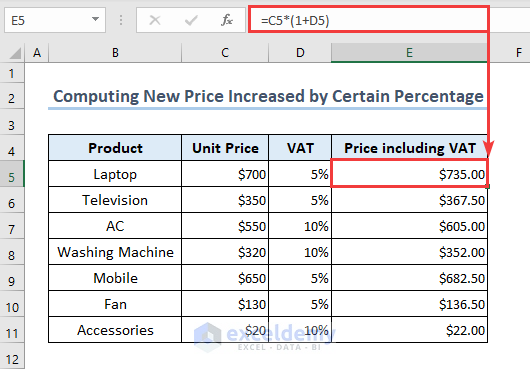
Task: Click the $550 unit price cell
Action: coord(225,226)
